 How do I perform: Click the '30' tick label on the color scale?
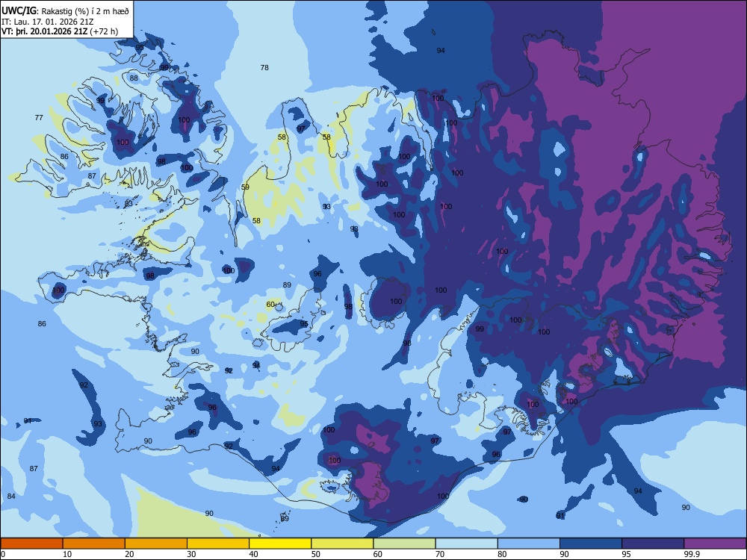(191, 554)
